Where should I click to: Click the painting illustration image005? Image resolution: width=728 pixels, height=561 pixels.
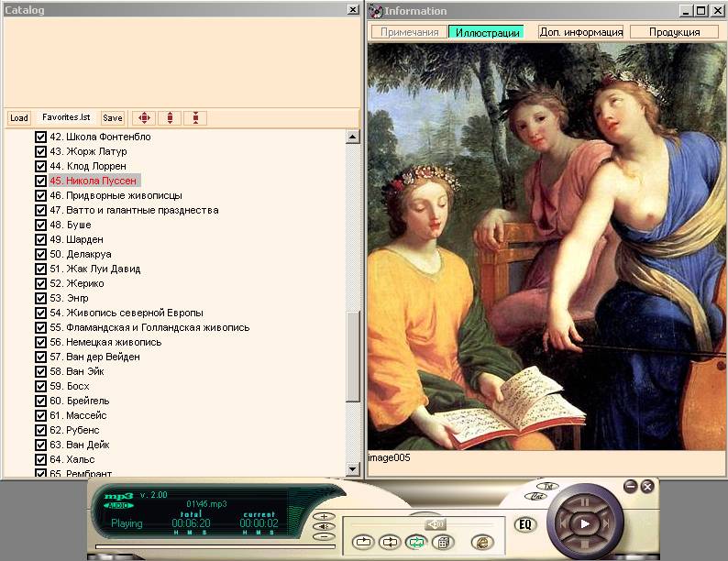[547, 247]
